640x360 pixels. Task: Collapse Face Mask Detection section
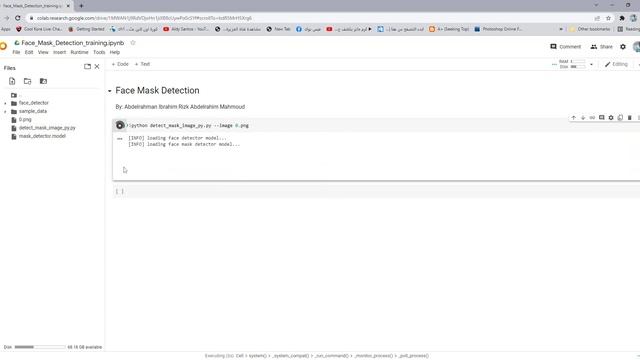click(x=109, y=91)
